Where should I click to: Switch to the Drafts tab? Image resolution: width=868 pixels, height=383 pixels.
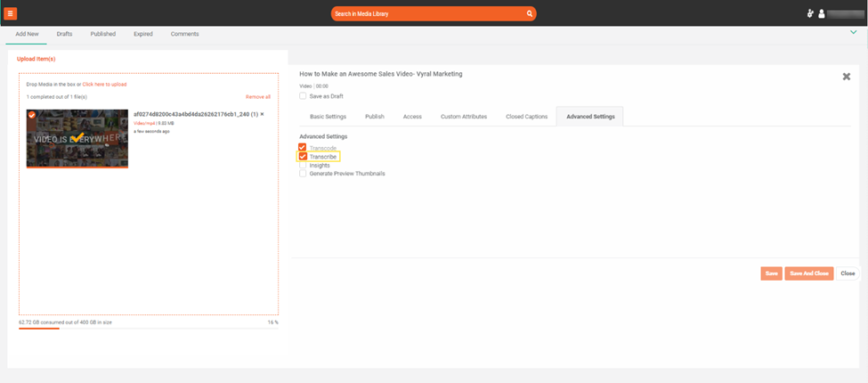[x=64, y=34]
